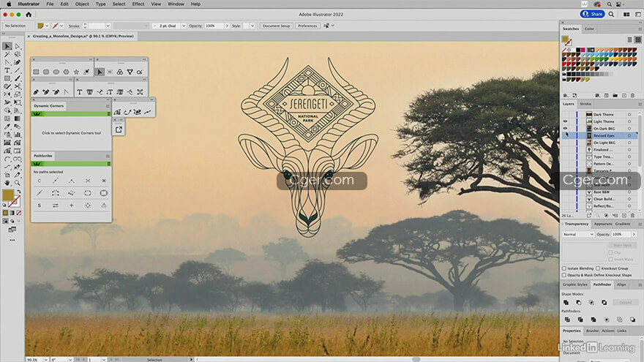644x362 pixels.
Task: Pick the Ellipse shape in floating panel
Action: [56, 72]
